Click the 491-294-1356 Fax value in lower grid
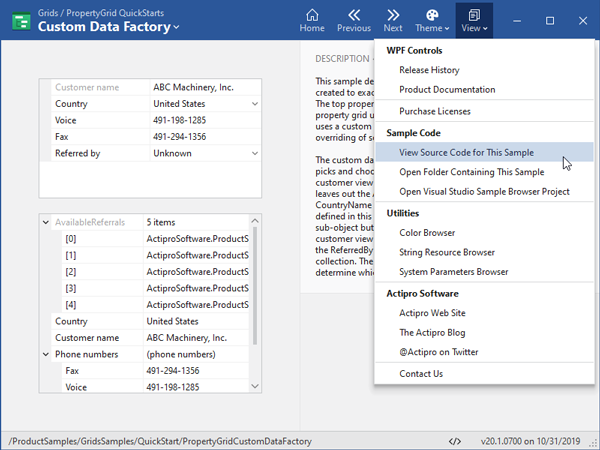This screenshot has width=600, height=450. [x=173, y=371]
